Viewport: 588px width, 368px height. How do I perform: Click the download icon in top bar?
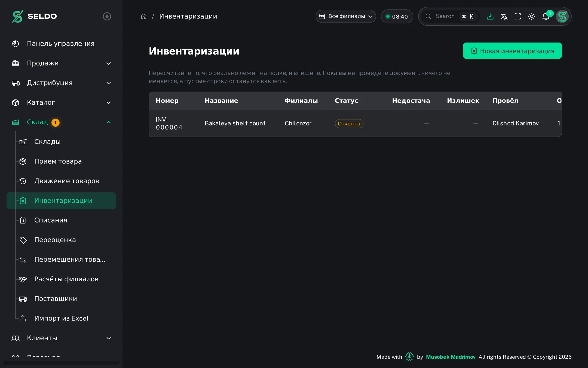point(490,16)
